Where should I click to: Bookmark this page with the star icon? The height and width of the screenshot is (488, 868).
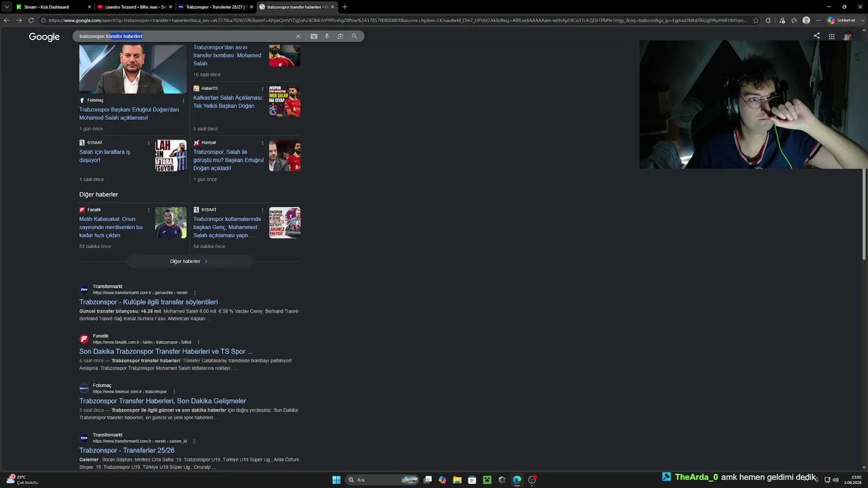[x=755, y=20]
